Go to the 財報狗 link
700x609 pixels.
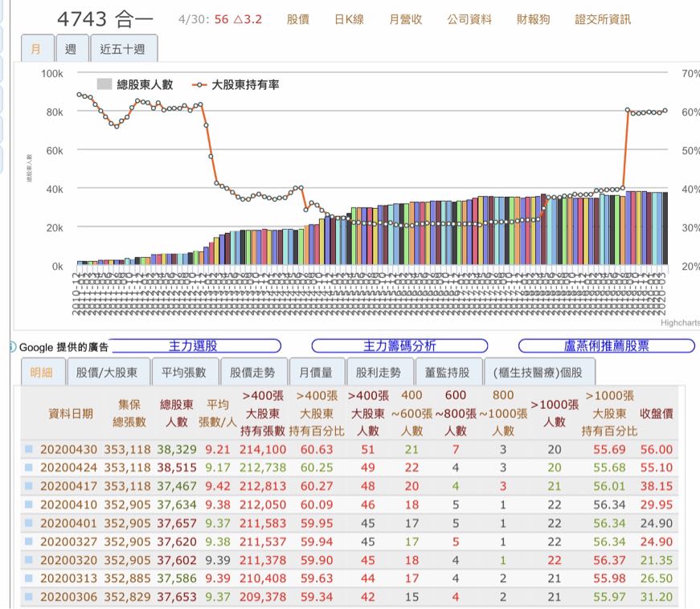[533, 19]
